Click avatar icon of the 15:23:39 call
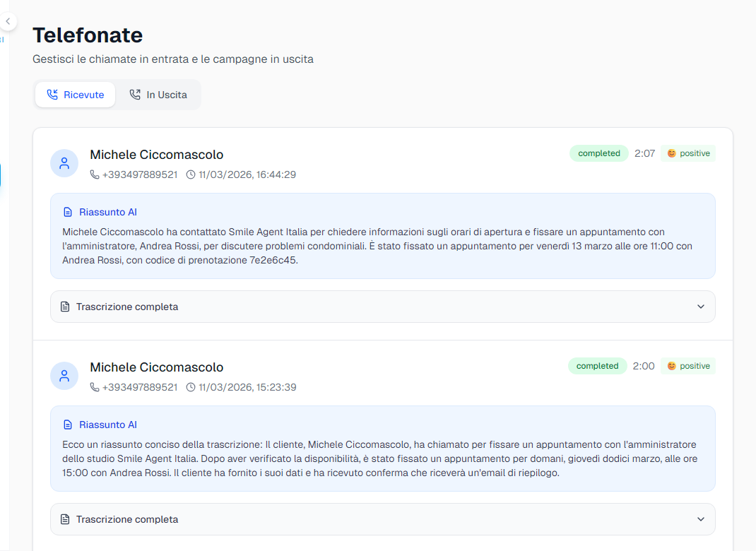 tap(64, 376)
